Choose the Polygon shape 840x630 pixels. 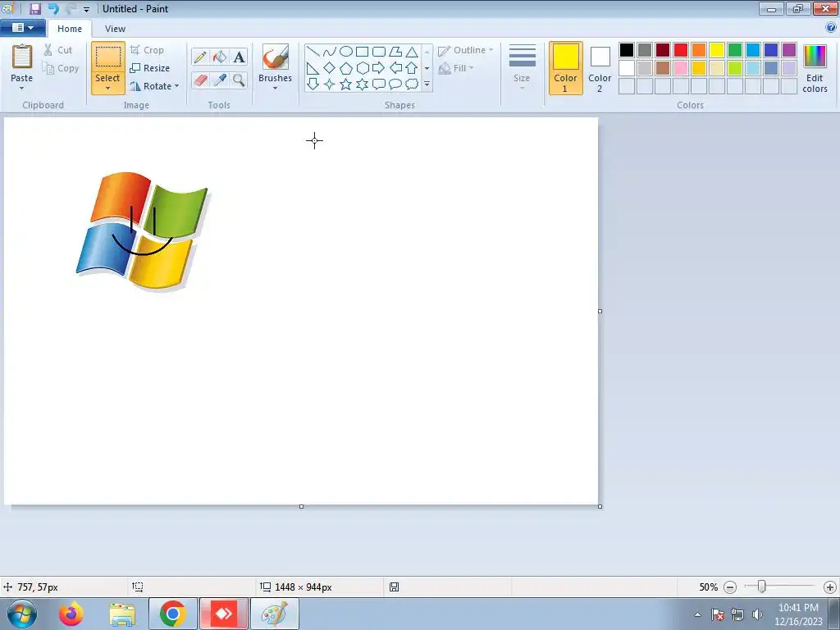point(395,52)
